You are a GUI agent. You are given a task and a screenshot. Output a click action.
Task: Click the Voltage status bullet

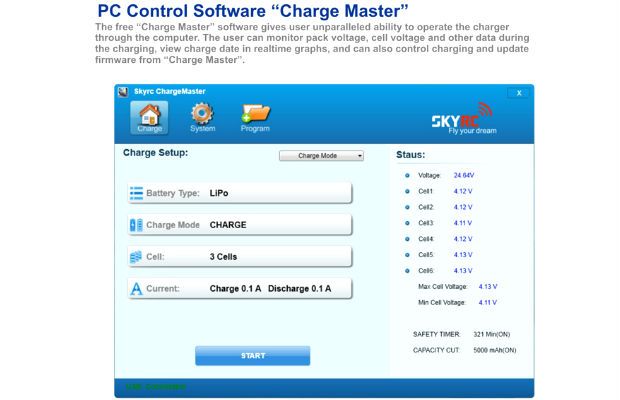[x=407, y=175]
